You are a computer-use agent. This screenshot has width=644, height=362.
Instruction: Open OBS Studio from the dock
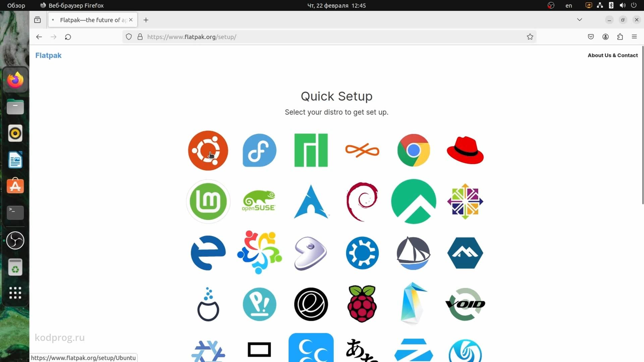coord(15,240)
